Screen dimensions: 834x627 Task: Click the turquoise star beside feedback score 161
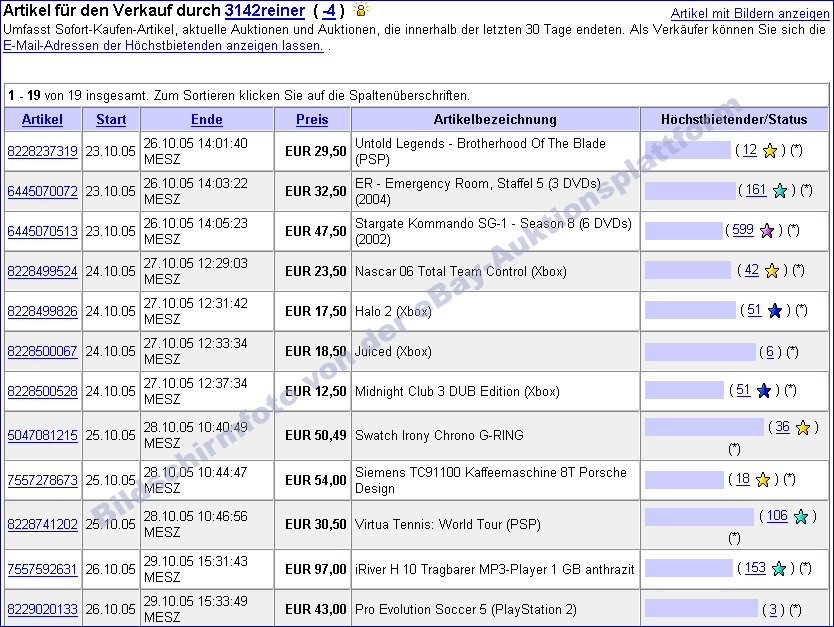click(780, 190)
